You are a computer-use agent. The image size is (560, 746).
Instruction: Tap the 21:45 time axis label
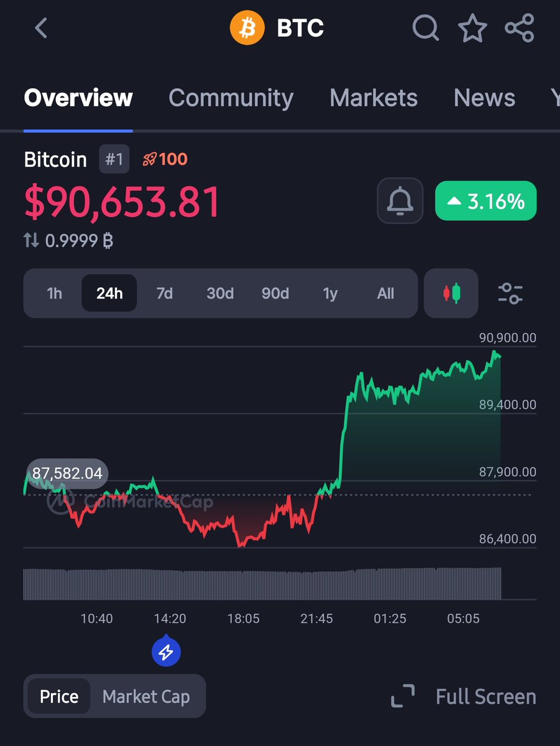pyautogui.click(x=316, y=619)
